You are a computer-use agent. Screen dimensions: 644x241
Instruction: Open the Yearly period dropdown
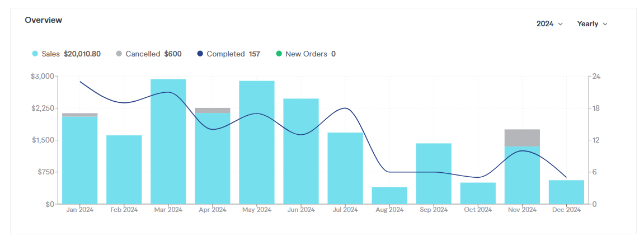pos(592,24)
